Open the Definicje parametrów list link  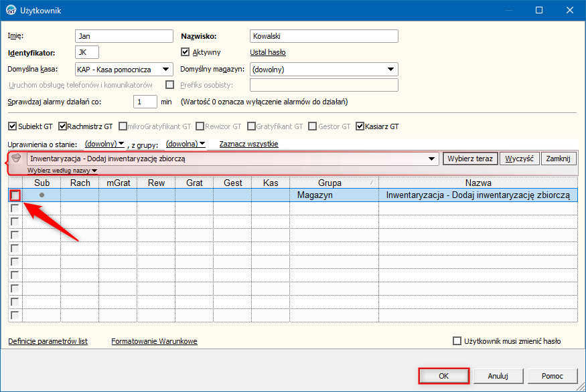48,341
